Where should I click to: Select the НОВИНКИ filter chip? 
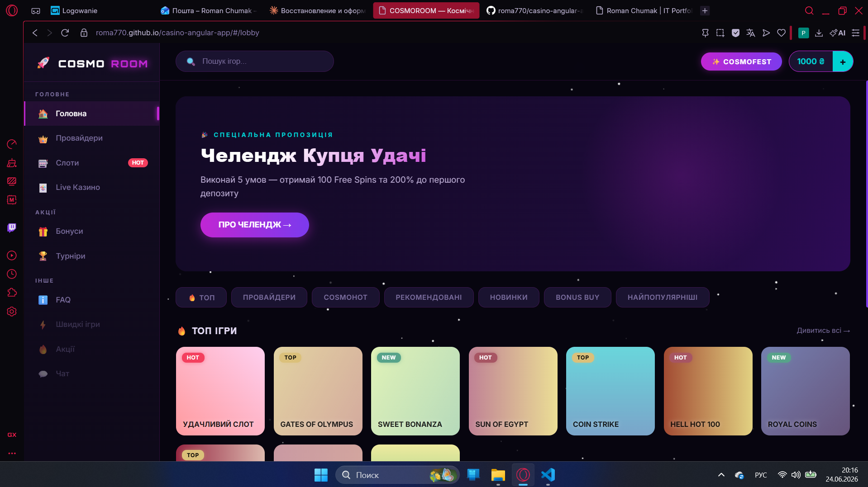[509, 298]
